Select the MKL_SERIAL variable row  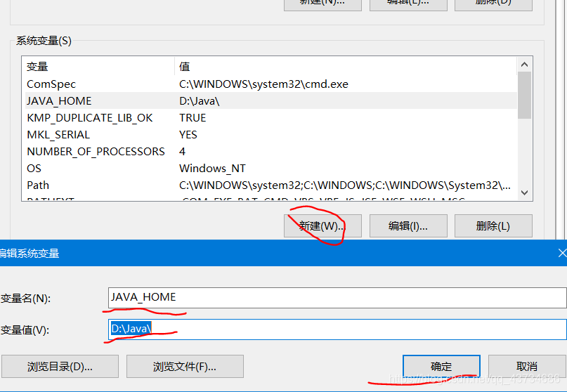click(x=271, y=134)
